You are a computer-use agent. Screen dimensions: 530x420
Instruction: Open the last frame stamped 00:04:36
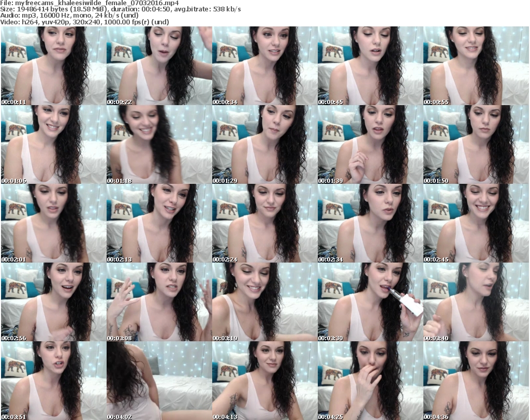476,381
